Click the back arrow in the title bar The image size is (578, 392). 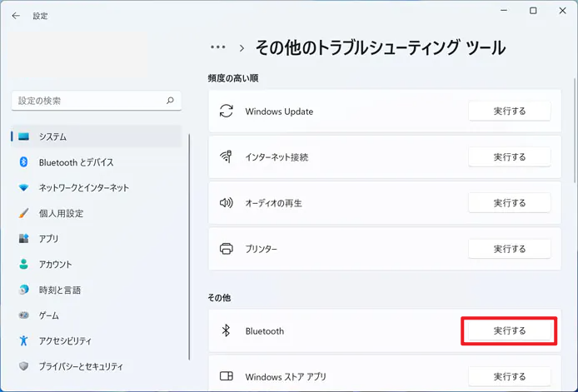(x=16, y=16)
